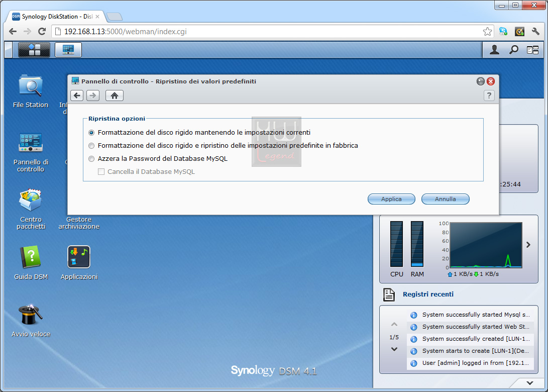The image size is (548, 392).
Task: Open log entry about Mysql started
Action: [x=471, y=315]
